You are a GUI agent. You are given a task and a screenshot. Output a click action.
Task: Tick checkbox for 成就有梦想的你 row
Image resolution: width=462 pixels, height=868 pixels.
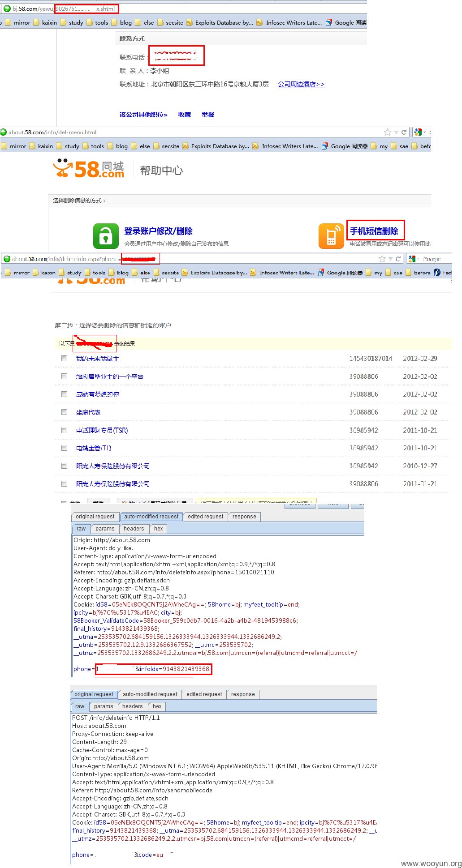(x=64, y=394)
